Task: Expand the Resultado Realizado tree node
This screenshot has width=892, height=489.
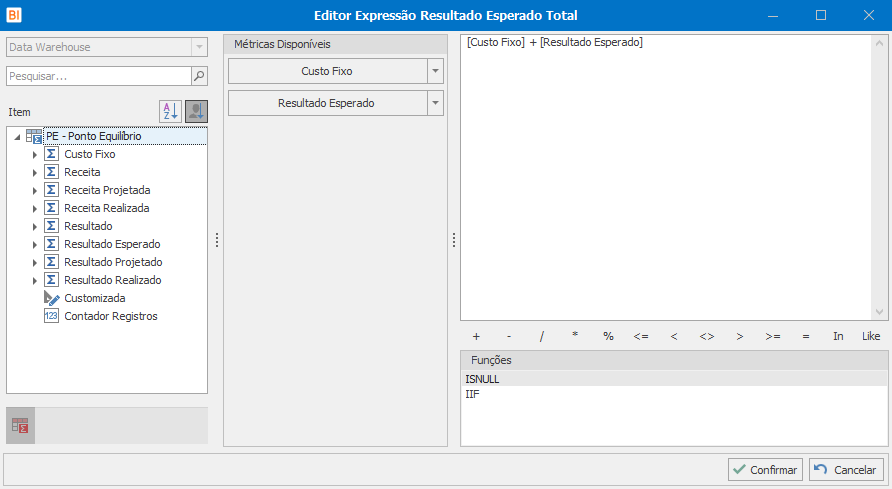Action: pos(35,280)
